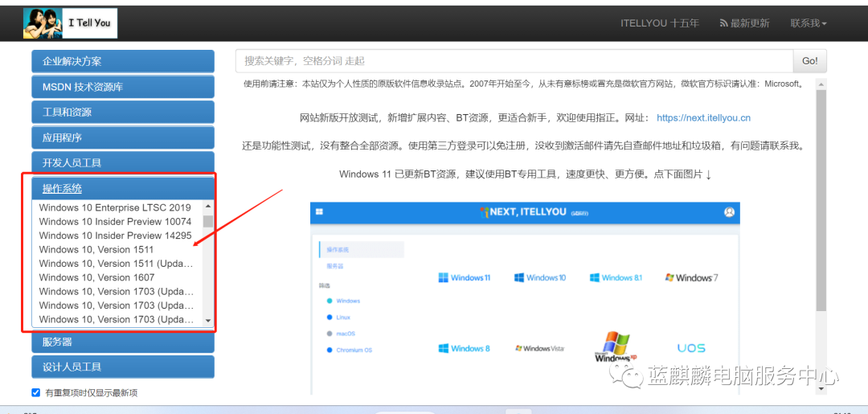This screenshot has height=414, width=868.
Task: Click the I Tell You site logo
Action: point(70,23)
